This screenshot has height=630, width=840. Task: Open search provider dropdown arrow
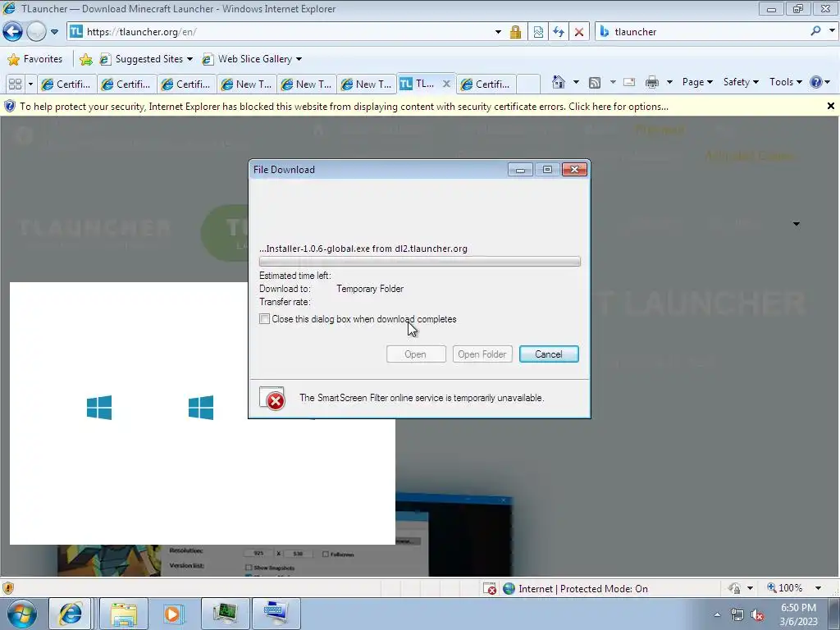pyautogui.click(x=832, y=30)
